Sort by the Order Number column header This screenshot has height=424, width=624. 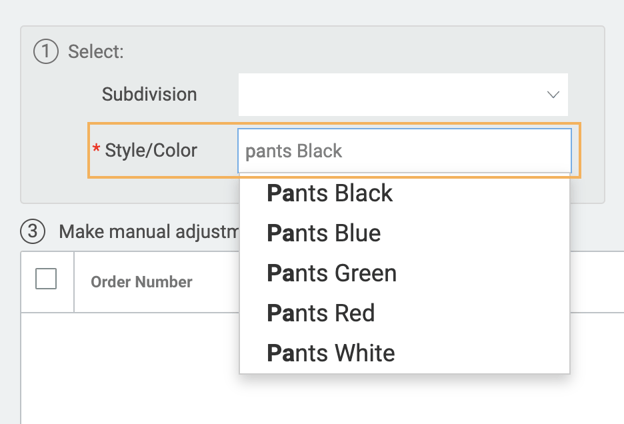(x=141, y=282)
